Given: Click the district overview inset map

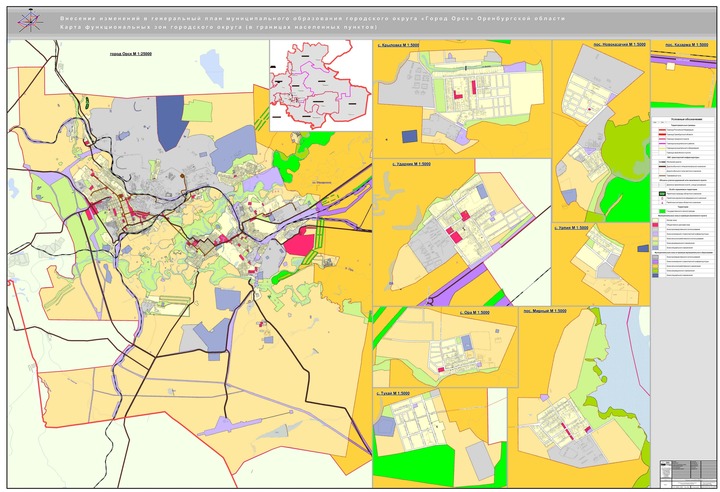Looking at the screenshot, I should click(x=321, y=85).
